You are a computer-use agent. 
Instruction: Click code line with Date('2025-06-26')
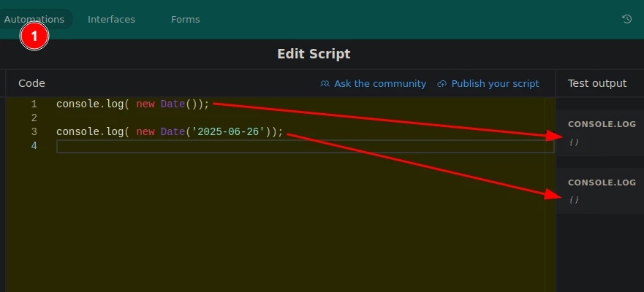(x=170, y=132)
